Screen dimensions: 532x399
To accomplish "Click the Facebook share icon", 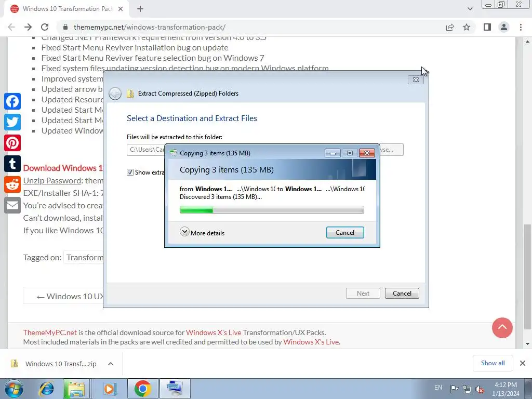I will click(x=12, y=101).
